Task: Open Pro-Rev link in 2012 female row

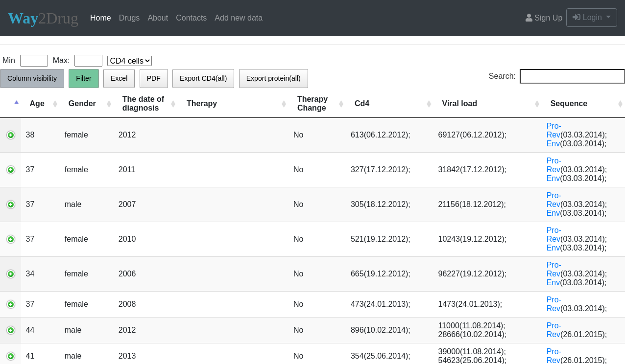Action: pos(553,130)
